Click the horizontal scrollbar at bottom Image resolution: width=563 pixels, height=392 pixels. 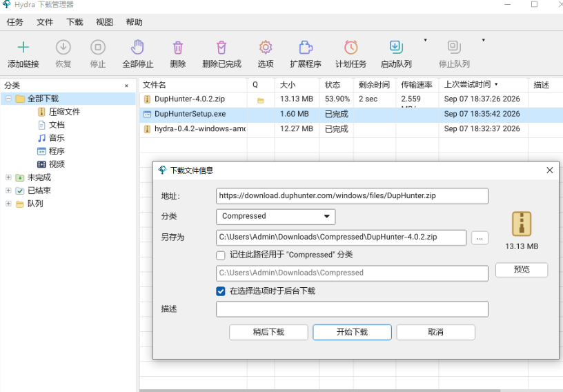319,390
